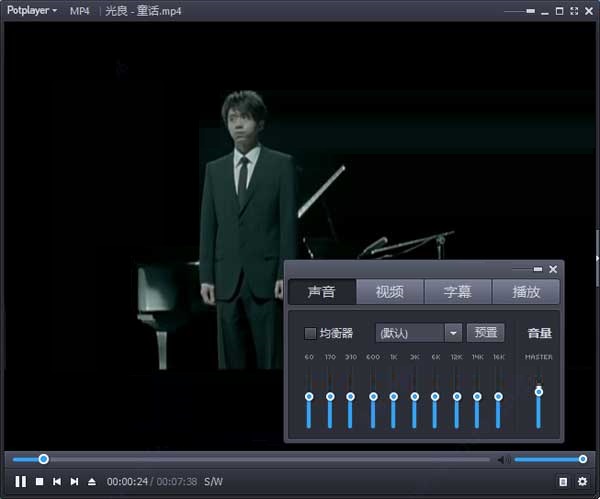
Task: Click the 预置 preset button
Action: (x=486, y=333)
